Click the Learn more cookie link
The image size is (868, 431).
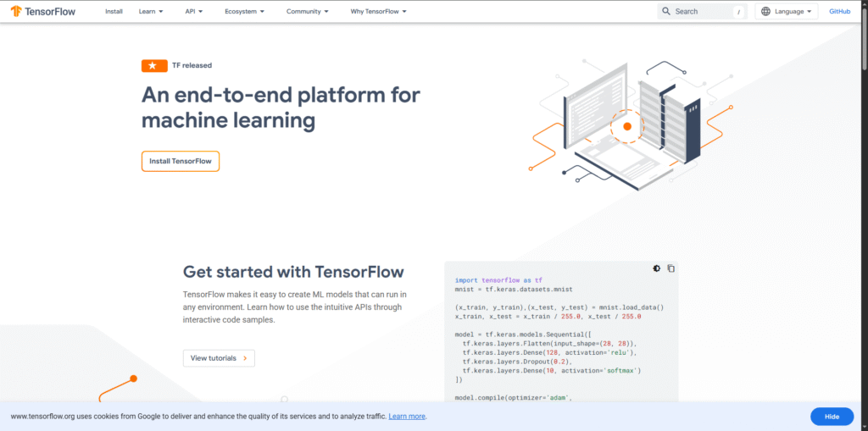click(x=407, y=416)
